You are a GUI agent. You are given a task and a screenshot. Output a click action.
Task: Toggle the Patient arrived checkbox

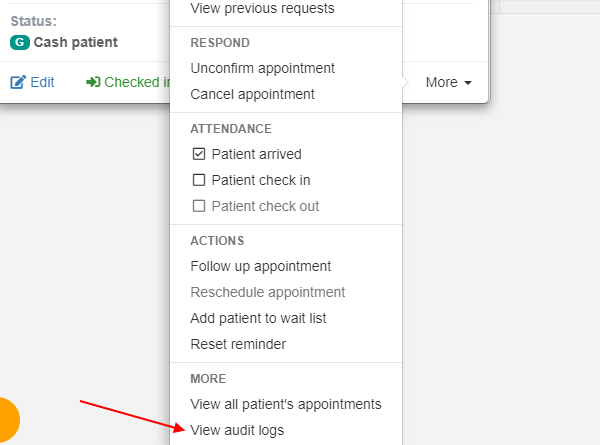point(199,154)
